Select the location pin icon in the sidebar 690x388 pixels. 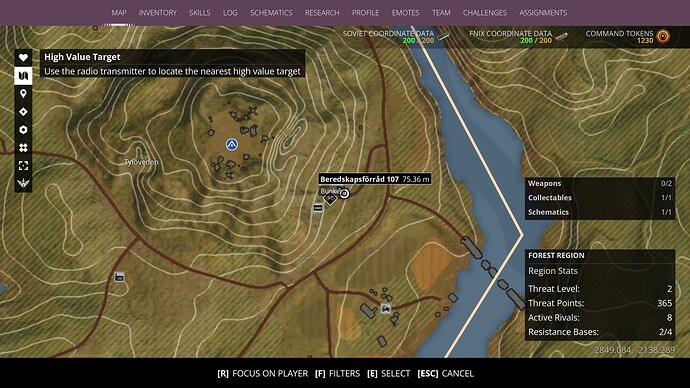[x=23, y=93]
